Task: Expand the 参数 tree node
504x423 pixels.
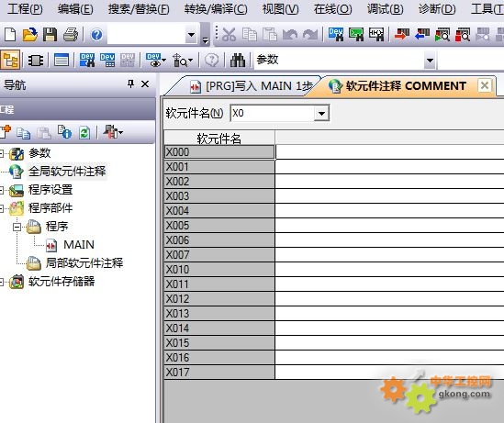Action: [x=1, y=153]
